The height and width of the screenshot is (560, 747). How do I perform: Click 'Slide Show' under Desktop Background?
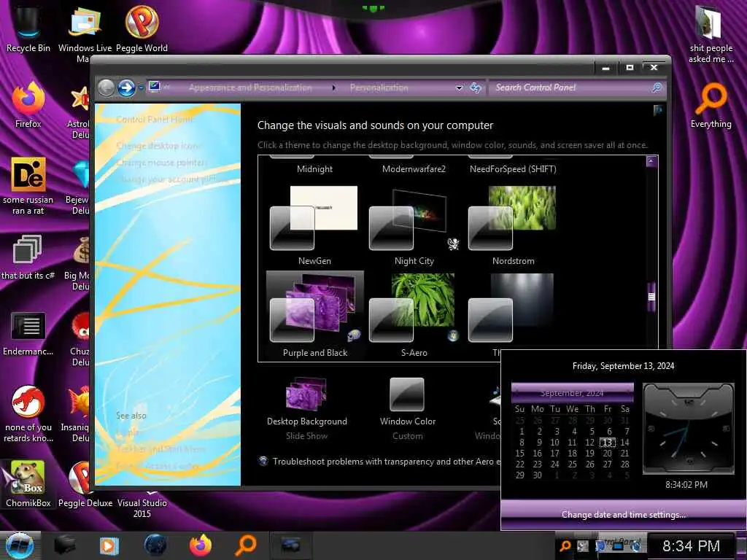[307, 436]
